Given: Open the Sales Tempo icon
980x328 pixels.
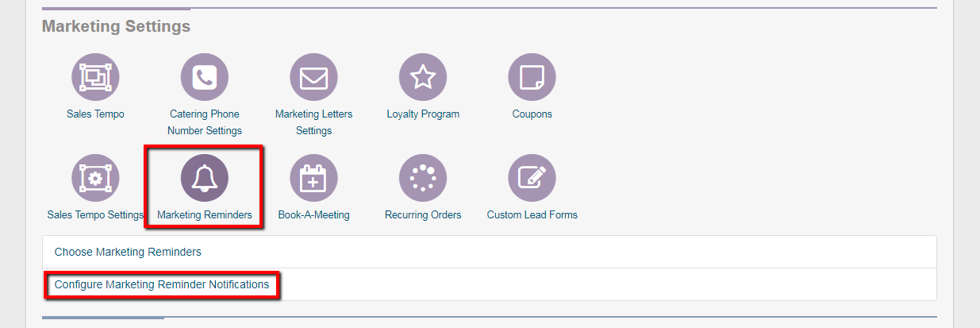Looking at the screenshot, I should [95, 77].
